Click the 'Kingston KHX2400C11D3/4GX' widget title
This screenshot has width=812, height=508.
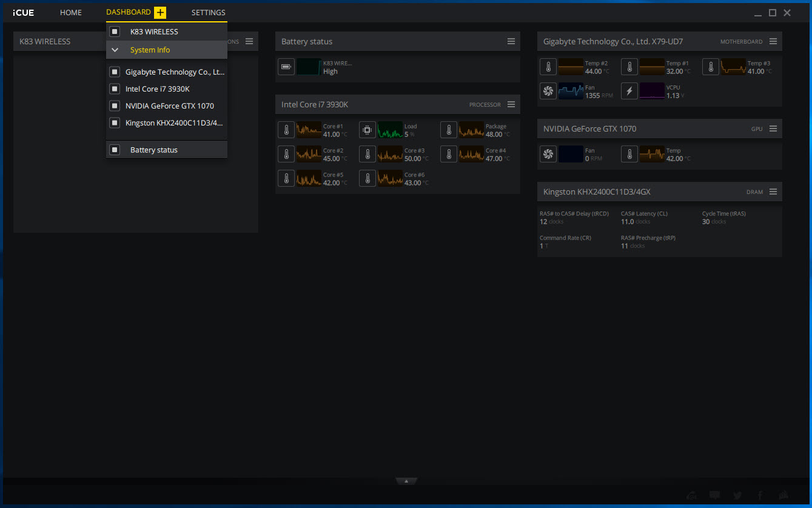coord(597,192)
